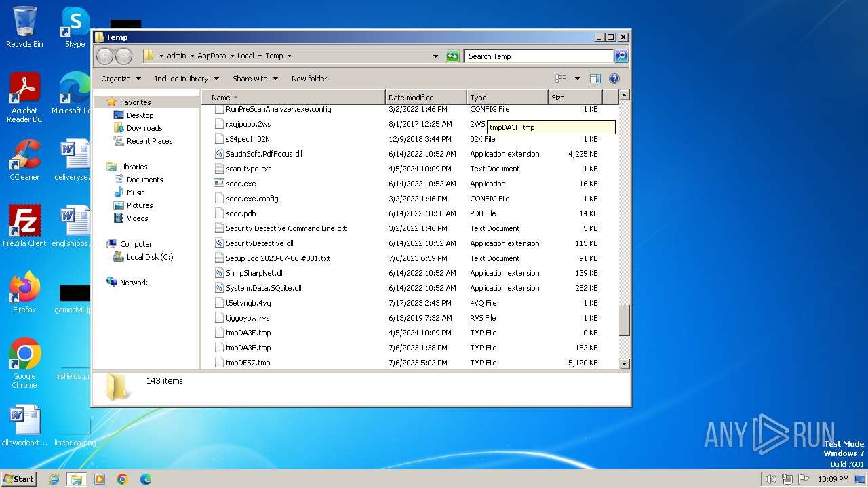Open Recycle Bin desktop icon

(24, 27)
